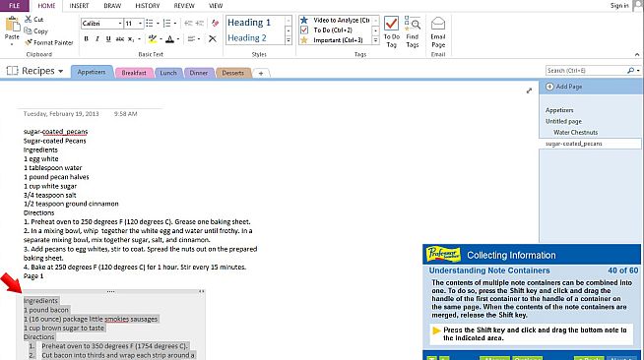This screenshot has height=360, width=644.
Task: Click the To Do Tag button
Action: (391, 32)
